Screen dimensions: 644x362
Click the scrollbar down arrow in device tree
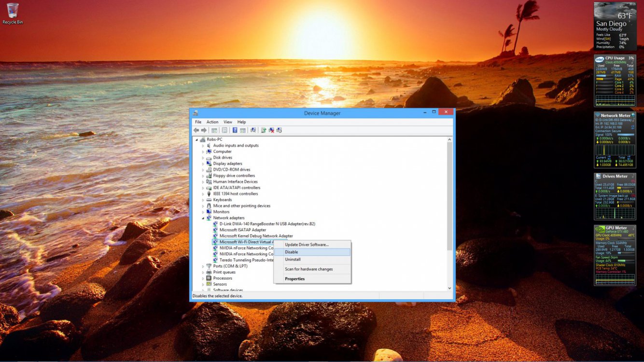tap(449, 288)
